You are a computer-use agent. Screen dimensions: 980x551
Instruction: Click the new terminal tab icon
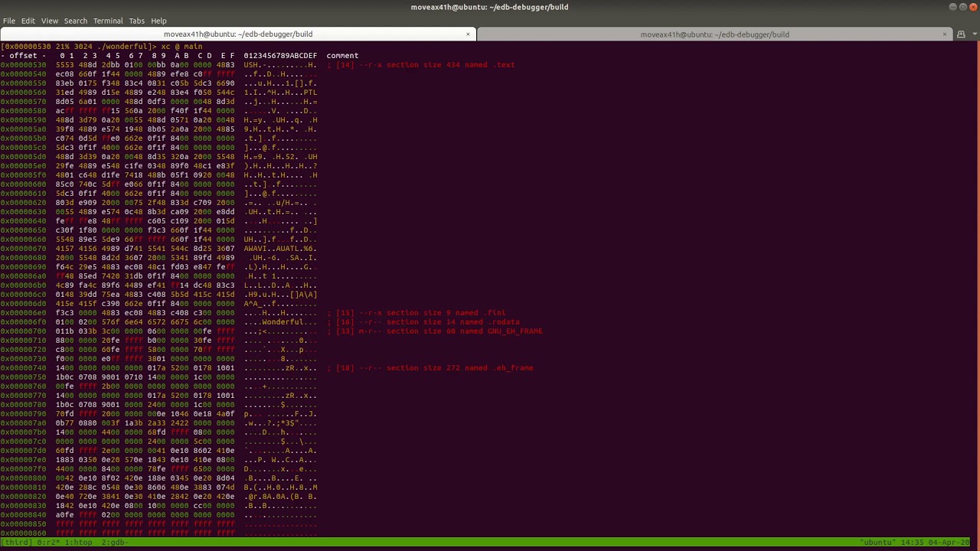pos(961,34)
